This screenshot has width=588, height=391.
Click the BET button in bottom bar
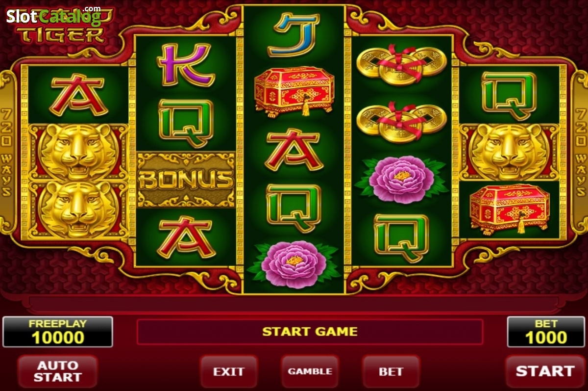point(391,371)
